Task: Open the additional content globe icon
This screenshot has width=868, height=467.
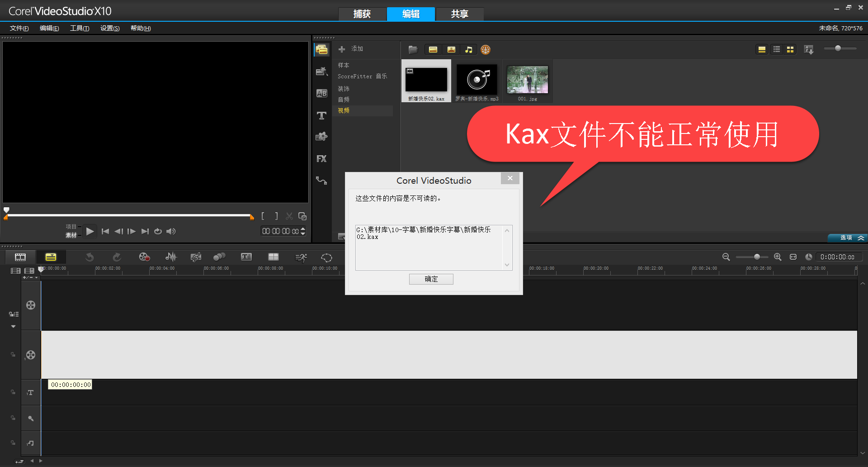Action: (x=486, y=50)
